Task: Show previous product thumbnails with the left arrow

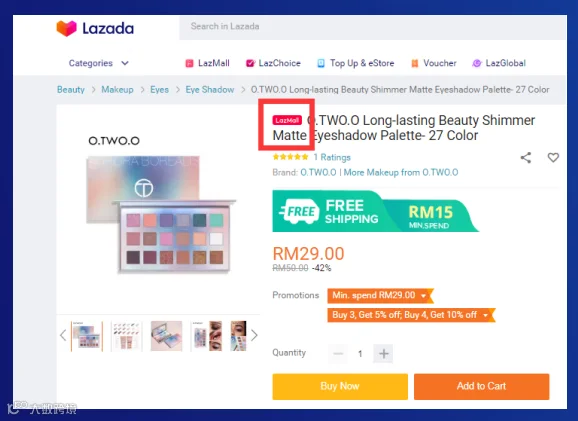Action: [x=63, y=335]
